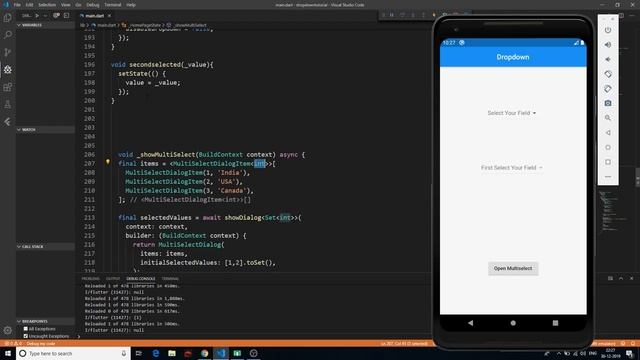Click main.dart in the breadcrumb

click(106, 25)
